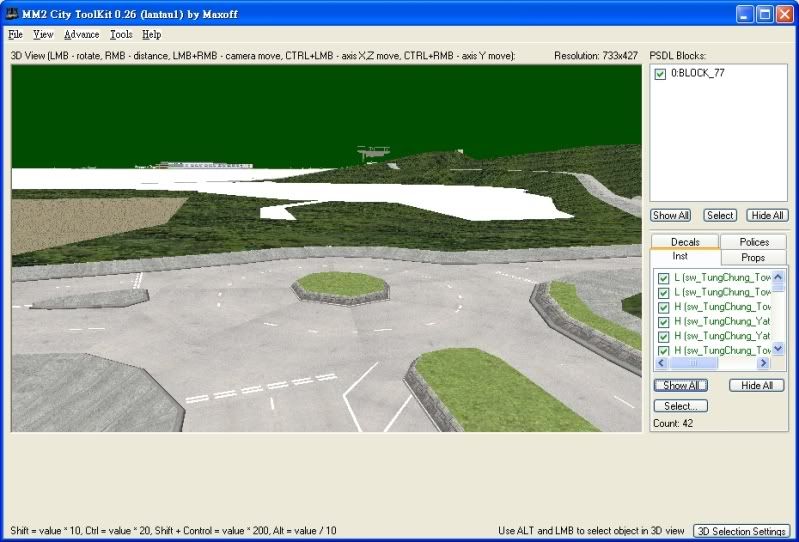Open the Advance menu
Screen dimensions: 799x542
point(81,34)
